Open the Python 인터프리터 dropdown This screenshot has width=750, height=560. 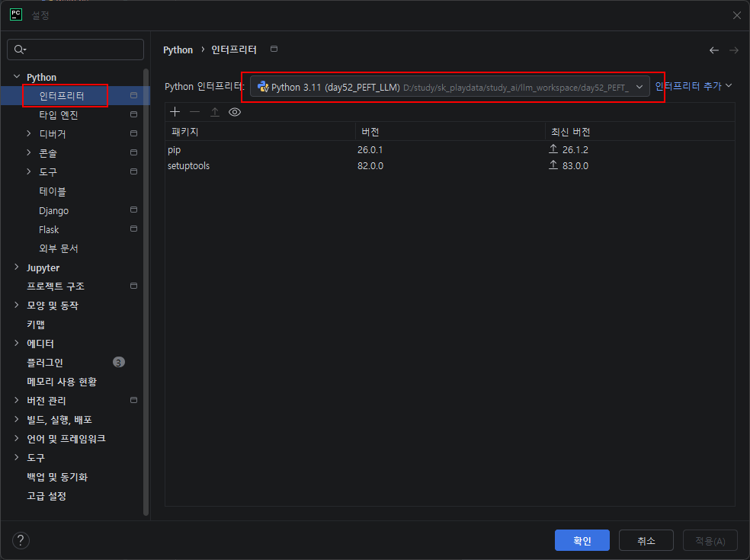(450, 87)
